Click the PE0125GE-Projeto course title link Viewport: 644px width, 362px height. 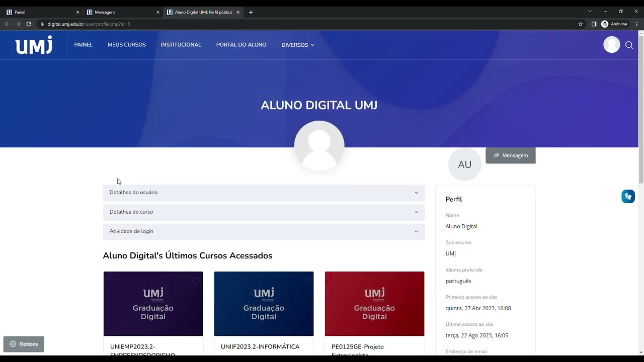(357, 350)
